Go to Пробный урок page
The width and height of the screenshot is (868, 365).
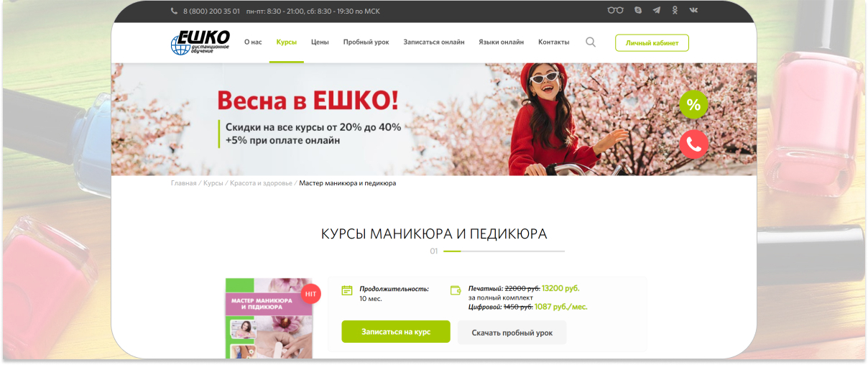coord(366,42)
